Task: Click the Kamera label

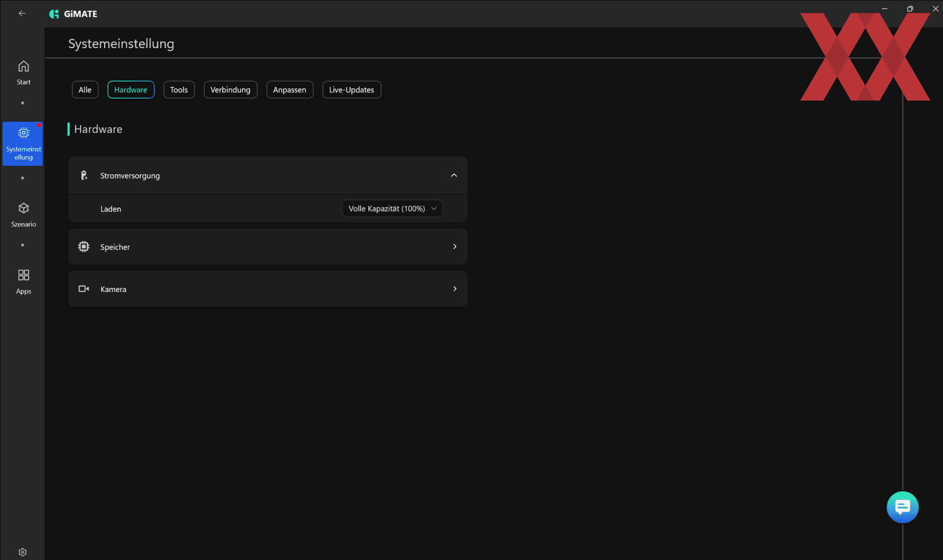Action: (113, 289)
